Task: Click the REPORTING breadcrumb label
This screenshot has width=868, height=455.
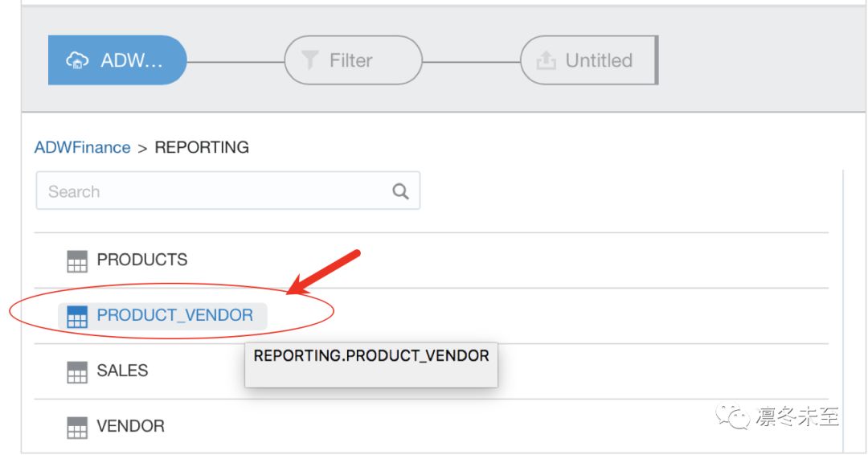Action: pos(202,147)
